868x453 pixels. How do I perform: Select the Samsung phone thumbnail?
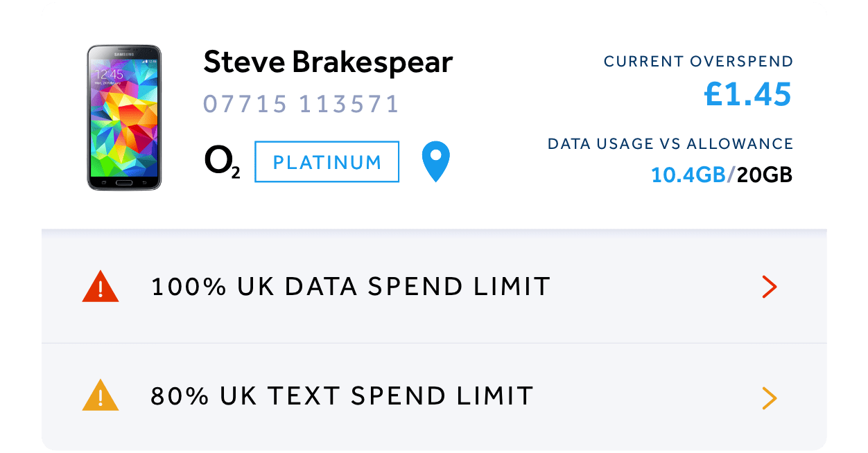click(124, 118)
